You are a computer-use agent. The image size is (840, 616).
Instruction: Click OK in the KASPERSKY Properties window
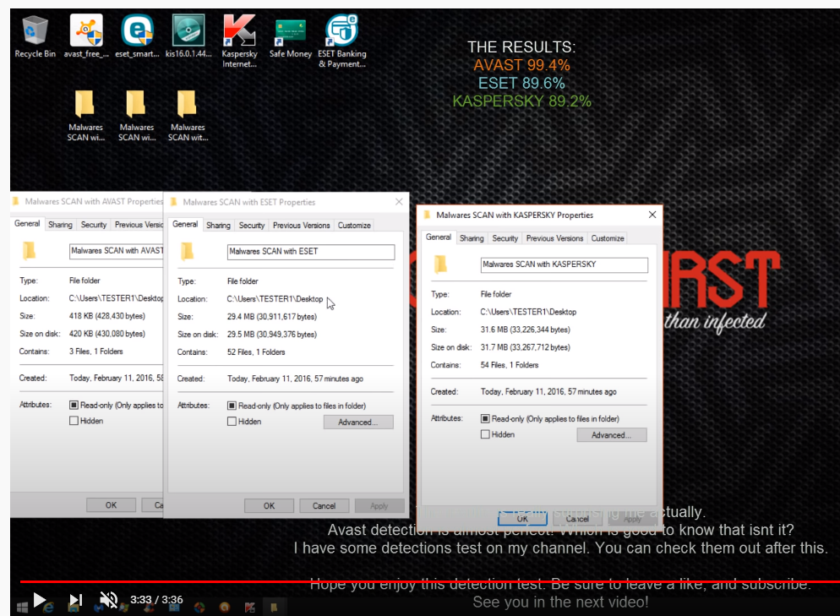coord(522,519)
